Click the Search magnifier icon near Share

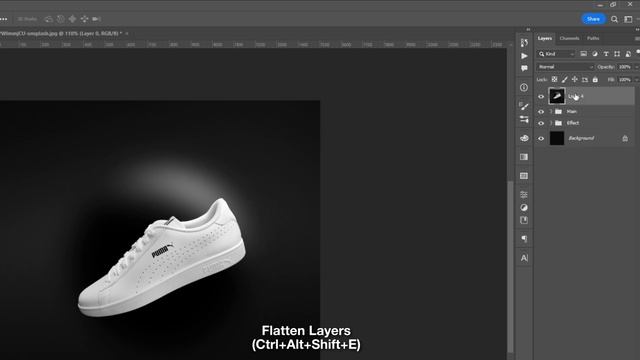coord(614,19)
